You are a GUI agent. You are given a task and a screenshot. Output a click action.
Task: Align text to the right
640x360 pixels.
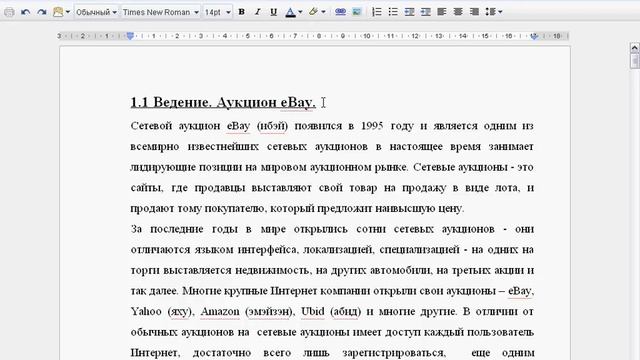pyautogui.click(x=474, y=12)
